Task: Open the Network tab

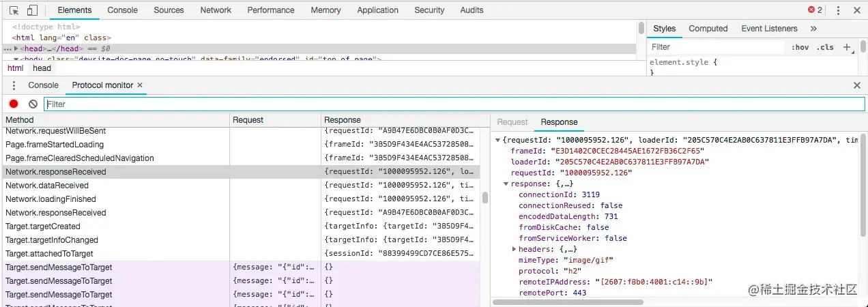Action: (x=216, y=10)
